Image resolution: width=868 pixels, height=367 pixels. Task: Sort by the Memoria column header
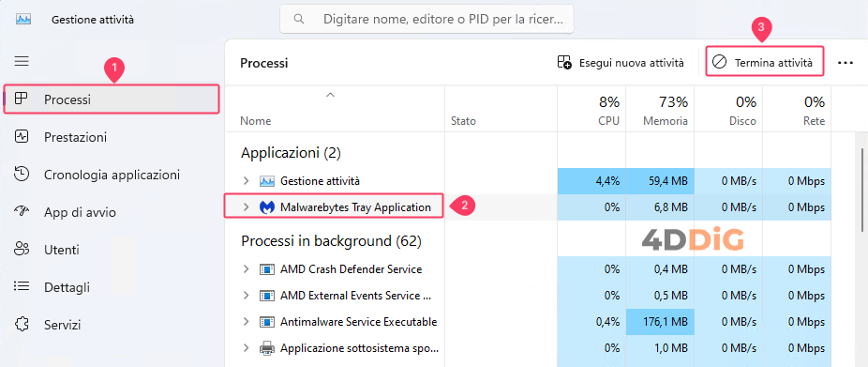pos(660,109)
